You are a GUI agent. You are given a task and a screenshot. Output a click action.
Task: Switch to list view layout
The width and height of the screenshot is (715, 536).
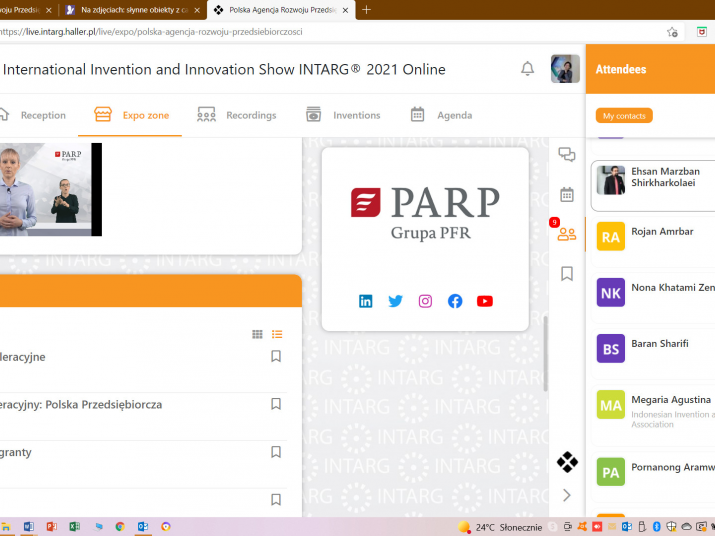tap(277, 334)
